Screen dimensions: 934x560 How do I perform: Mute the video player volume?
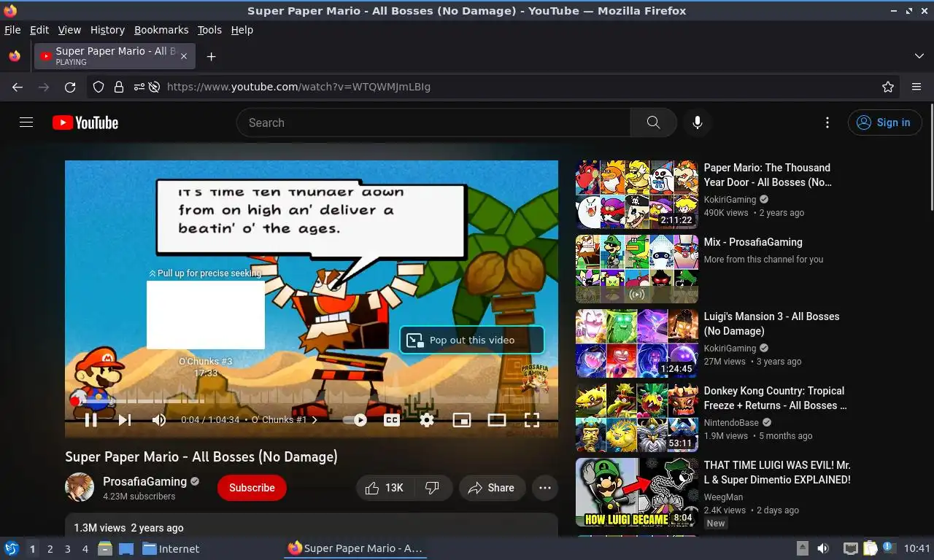(x=159, y=420)
